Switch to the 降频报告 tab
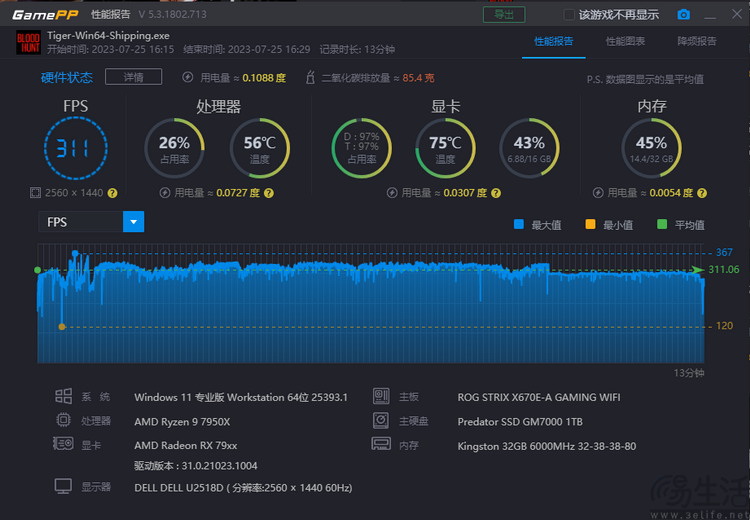The width and height of the screenshot is (750, 520). tap(697, 41)
